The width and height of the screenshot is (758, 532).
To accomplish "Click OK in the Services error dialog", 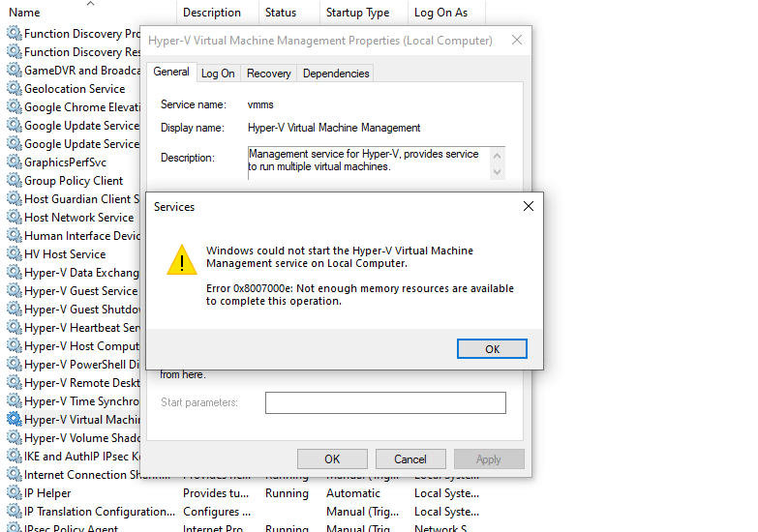I will pyautogui.click(x=492, y=349).
